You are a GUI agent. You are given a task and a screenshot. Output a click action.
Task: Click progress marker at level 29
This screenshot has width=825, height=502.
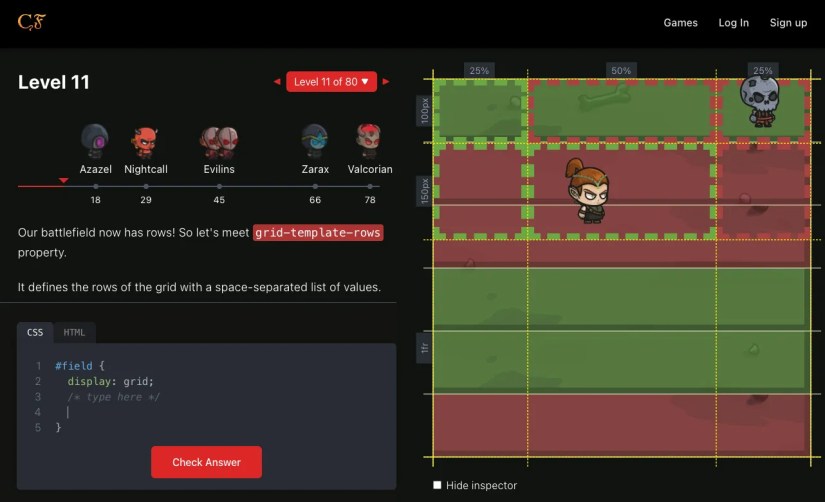[x=146, y=186]
